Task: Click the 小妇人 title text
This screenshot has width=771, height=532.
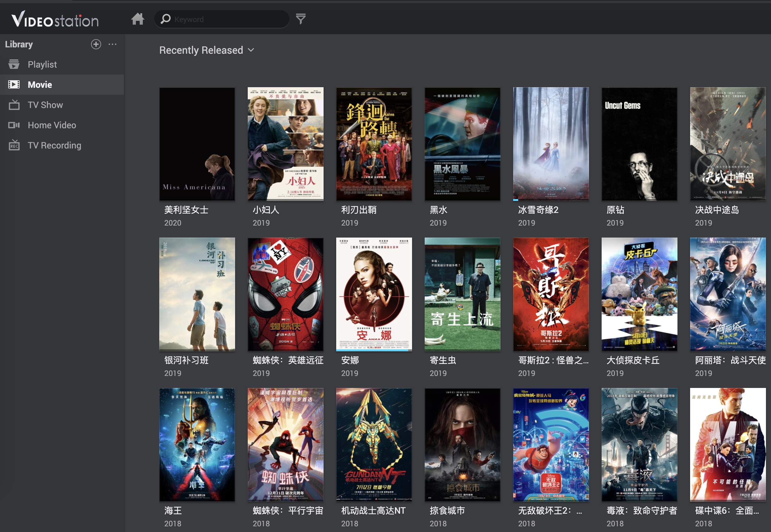Action: coord(266,210)
